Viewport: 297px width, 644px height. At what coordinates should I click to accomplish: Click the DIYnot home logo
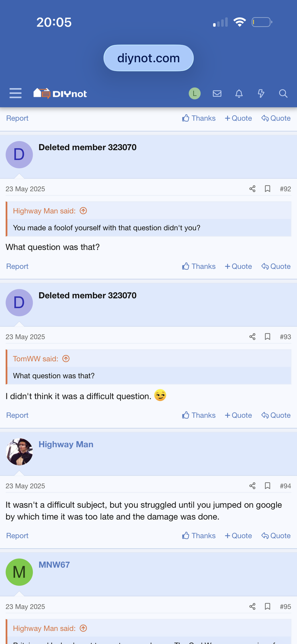[60, 93]
